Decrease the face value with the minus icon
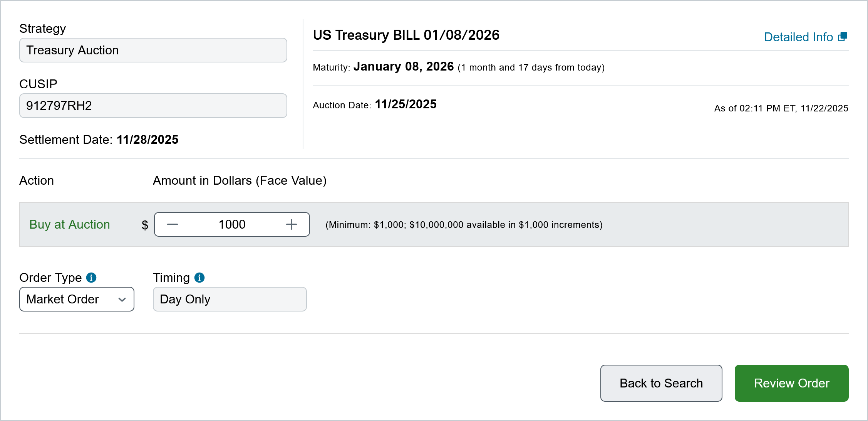 tap(173, 224)
